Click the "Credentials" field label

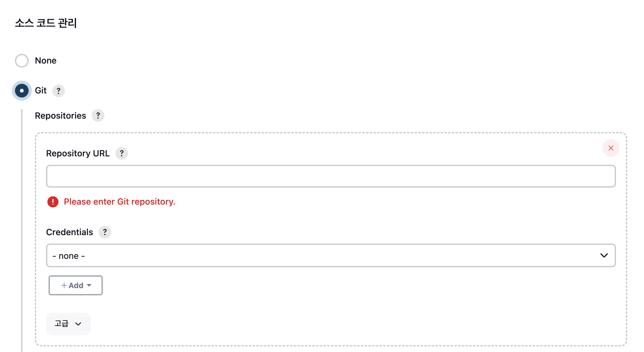click(69, 232)
